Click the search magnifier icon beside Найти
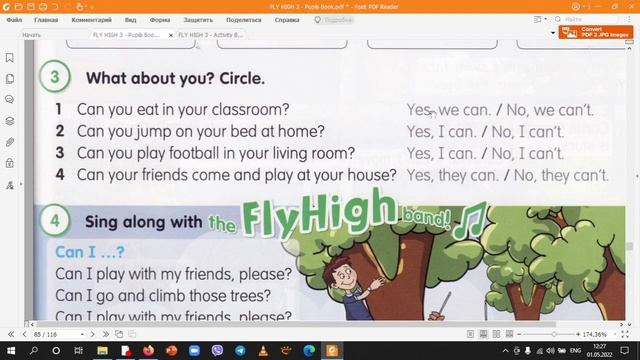Screen dimensions: 640x360 click(558, 19)
